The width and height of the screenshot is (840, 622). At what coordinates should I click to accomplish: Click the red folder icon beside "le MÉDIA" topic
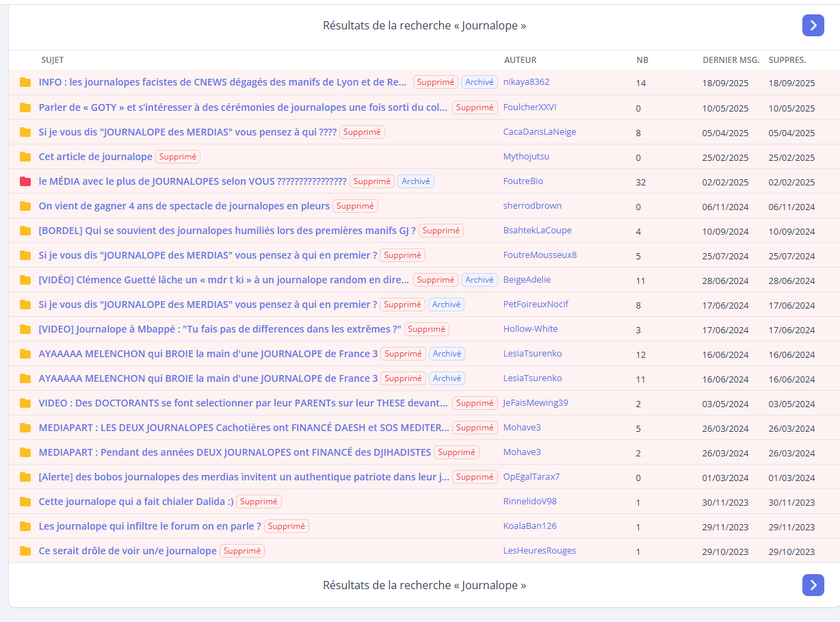pos(25,181)
